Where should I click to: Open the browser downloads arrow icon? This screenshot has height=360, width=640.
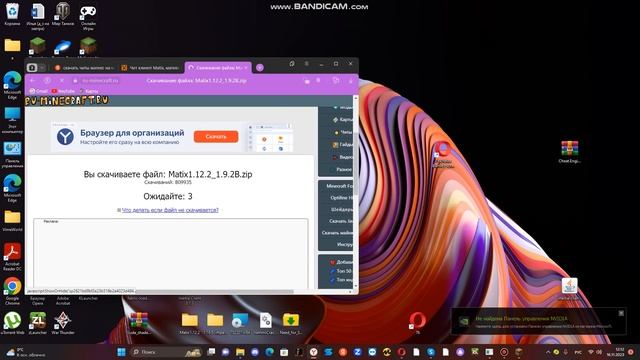tap(351, 81)
